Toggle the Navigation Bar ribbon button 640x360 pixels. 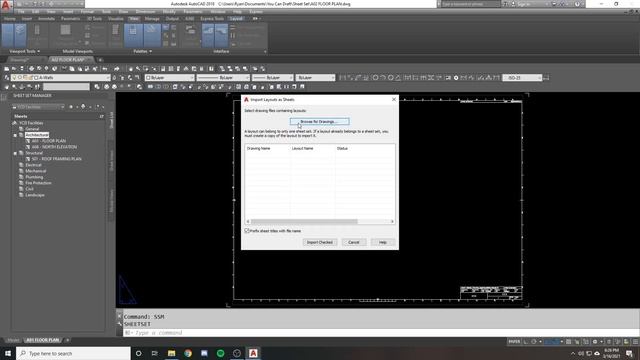tap(37, 36)
